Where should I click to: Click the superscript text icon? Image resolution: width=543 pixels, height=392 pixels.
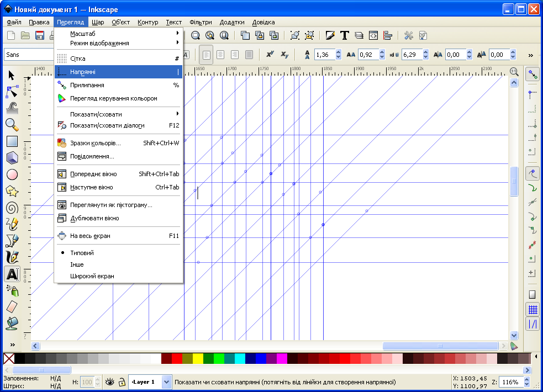(x=270, y=54)
